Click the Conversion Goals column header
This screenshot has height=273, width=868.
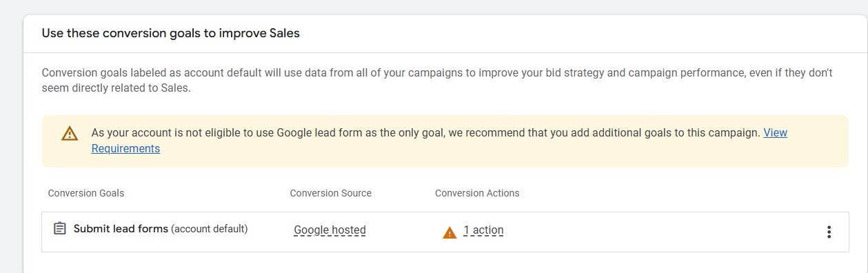[x=86, y=193]
